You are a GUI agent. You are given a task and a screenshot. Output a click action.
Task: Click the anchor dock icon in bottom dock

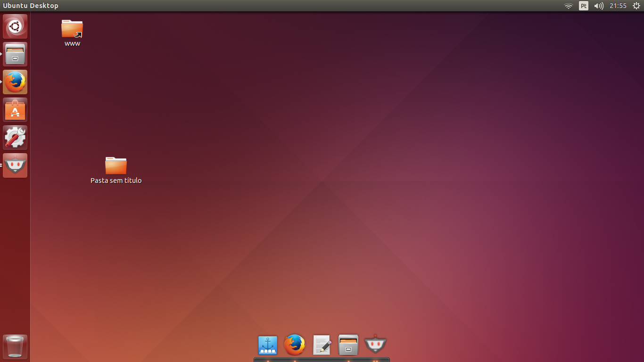tap(268, 345)
